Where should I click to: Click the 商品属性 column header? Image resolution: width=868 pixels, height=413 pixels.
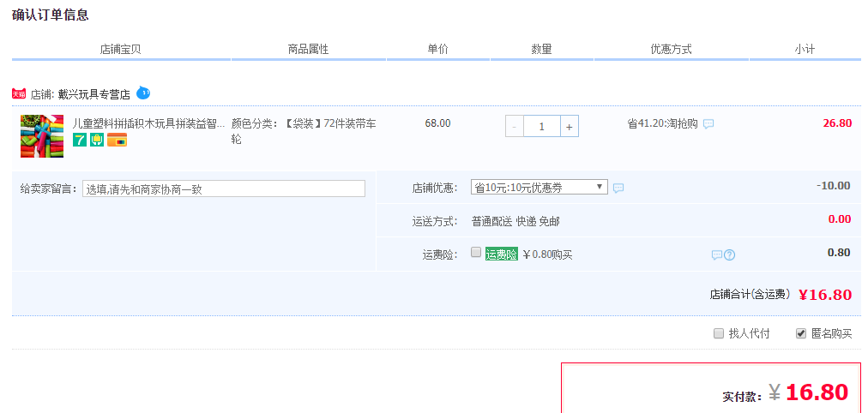[x=308, y=49]
